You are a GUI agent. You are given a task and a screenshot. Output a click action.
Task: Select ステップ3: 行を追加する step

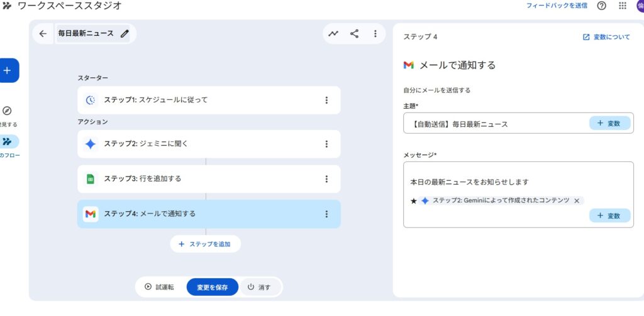pos(189,179)
